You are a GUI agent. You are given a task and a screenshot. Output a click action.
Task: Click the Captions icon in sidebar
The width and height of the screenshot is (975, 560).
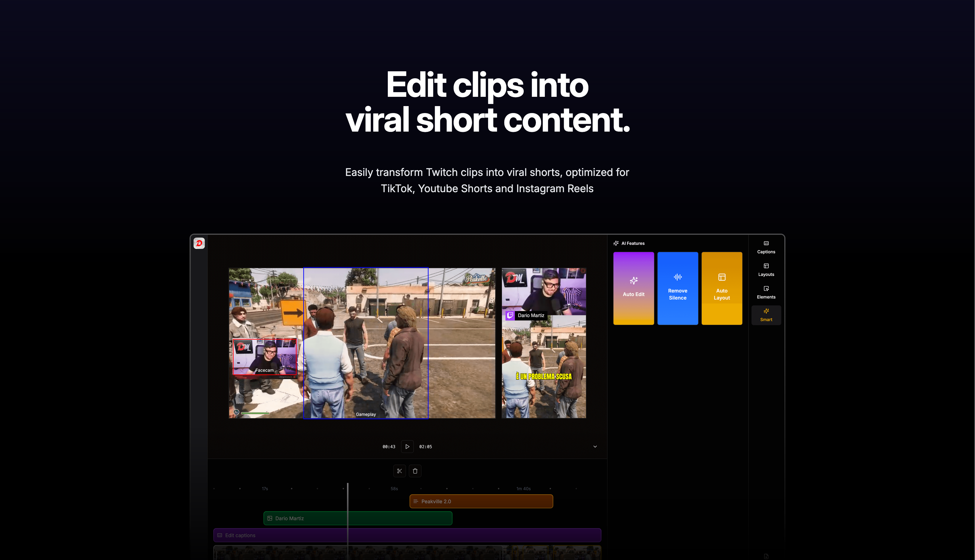766,243
